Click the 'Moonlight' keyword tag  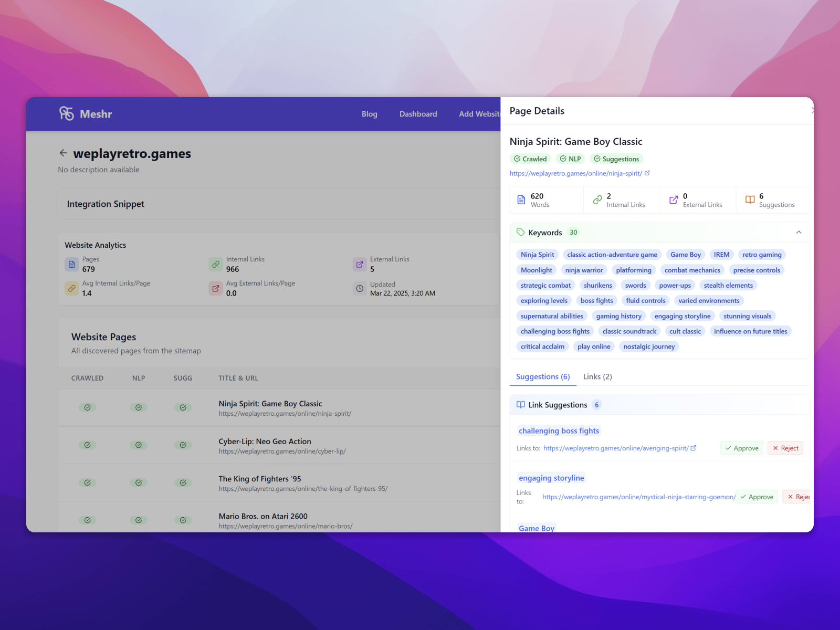(x=536, y=270)
